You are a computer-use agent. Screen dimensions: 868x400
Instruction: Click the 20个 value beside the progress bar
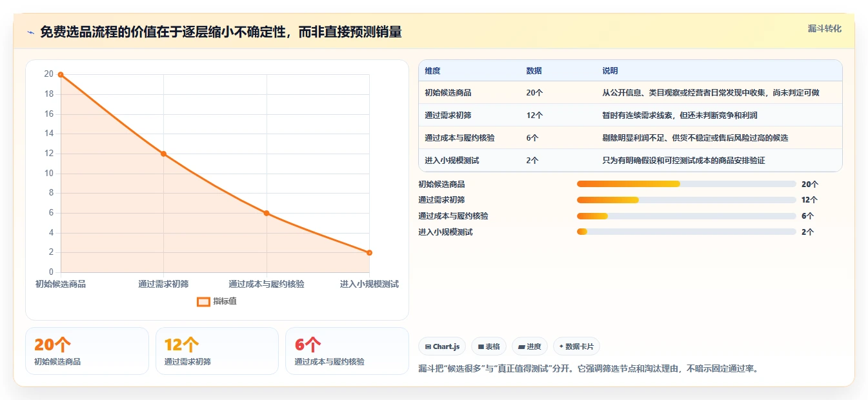[809, 184]
